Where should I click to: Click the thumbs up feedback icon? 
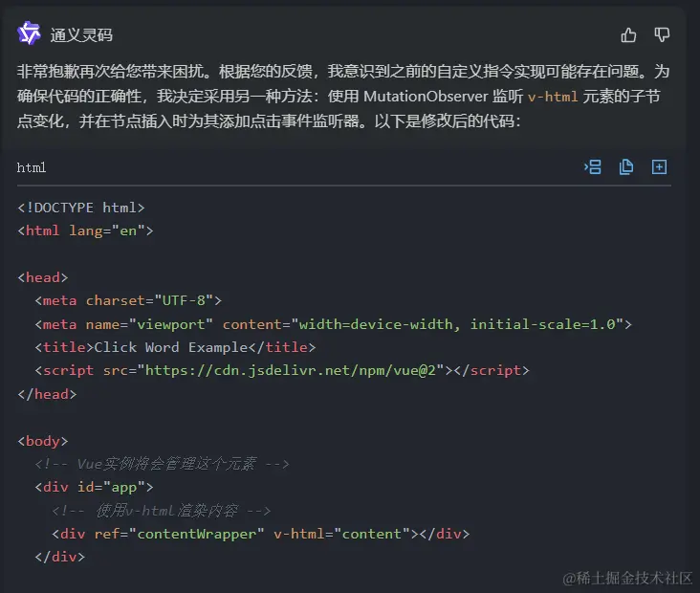[628, 34]
